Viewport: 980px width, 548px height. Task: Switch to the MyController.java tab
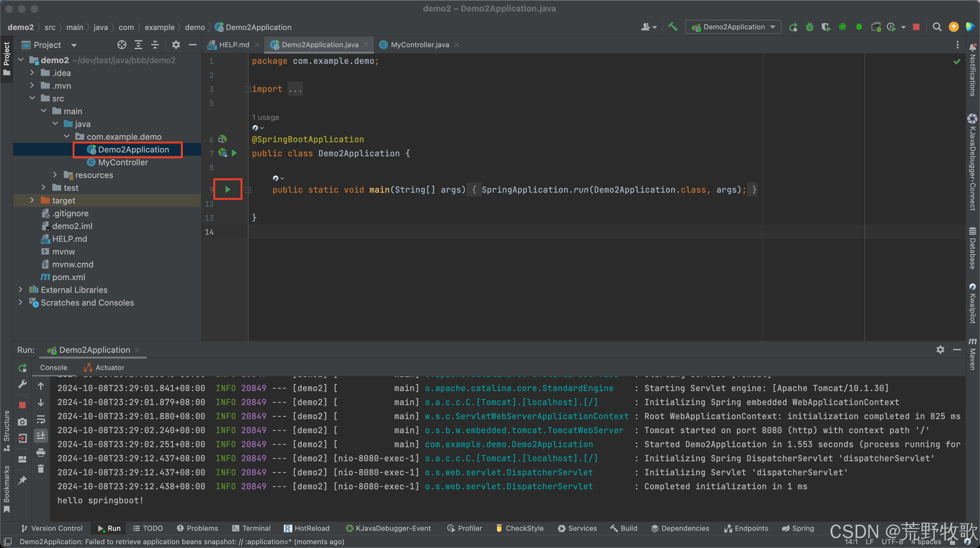[x=419, y=44]
